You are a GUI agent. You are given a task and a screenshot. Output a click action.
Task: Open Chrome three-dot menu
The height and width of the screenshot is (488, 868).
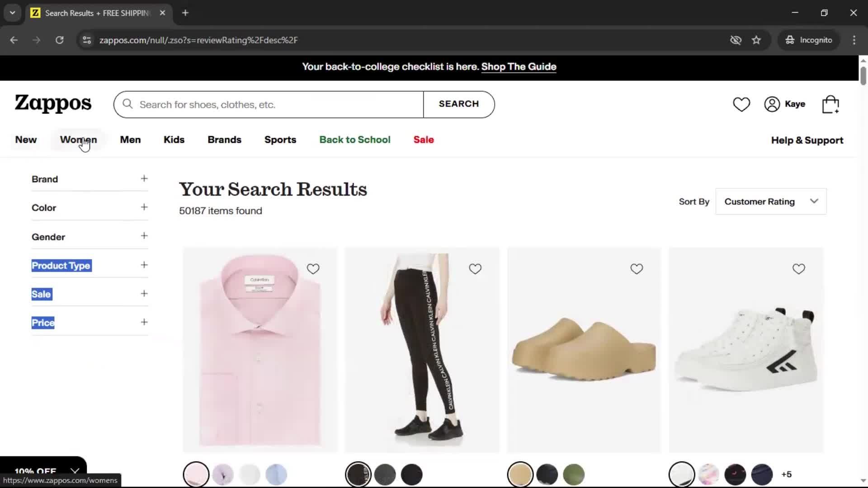pos(854,40)
